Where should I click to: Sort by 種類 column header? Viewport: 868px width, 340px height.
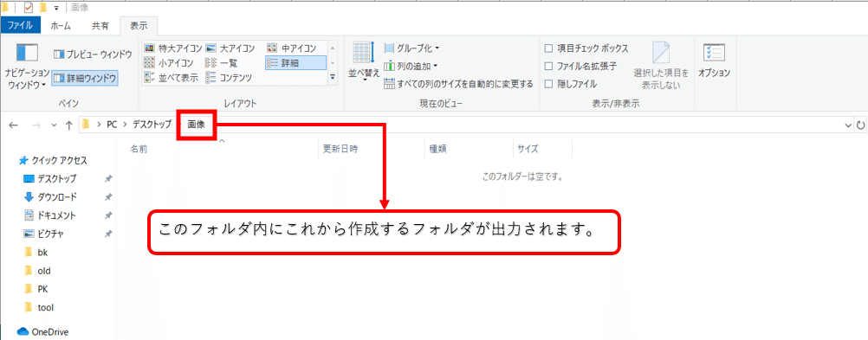point(437,149)
